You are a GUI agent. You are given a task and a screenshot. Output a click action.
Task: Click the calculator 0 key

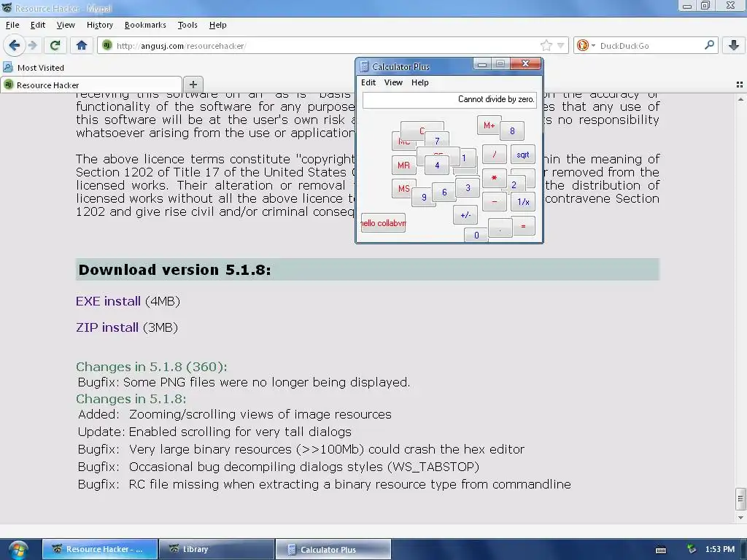pos(476,236)
